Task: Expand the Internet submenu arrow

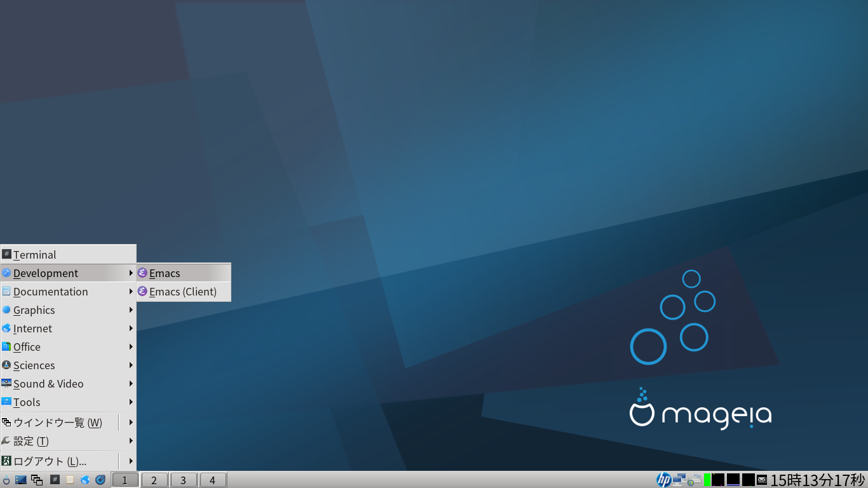Action: 131,328
